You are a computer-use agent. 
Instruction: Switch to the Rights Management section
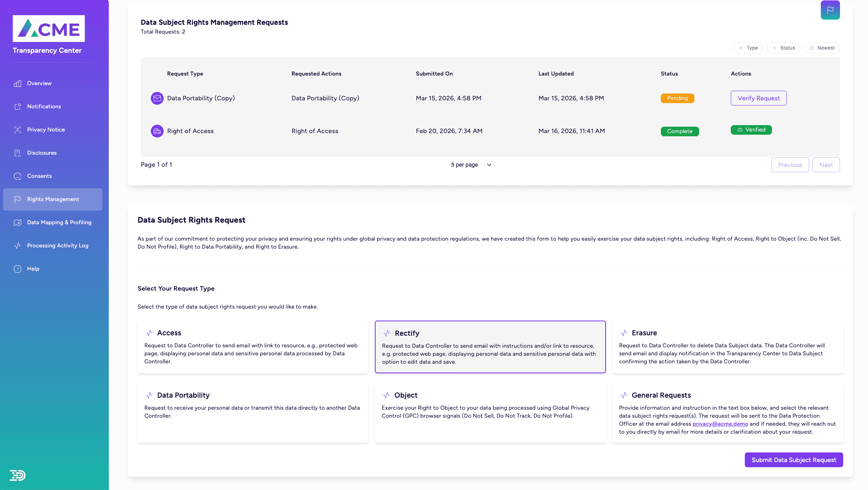52,199
